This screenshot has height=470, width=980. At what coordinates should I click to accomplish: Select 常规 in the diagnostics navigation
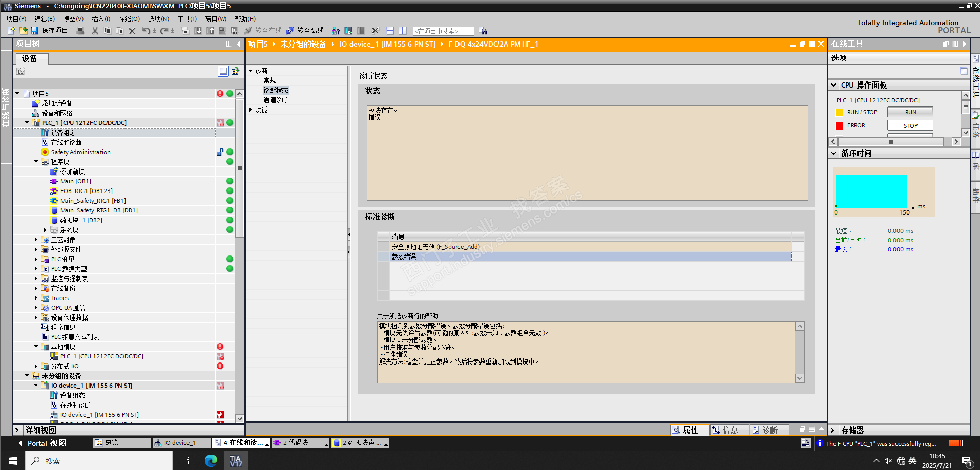pos(269,80)
